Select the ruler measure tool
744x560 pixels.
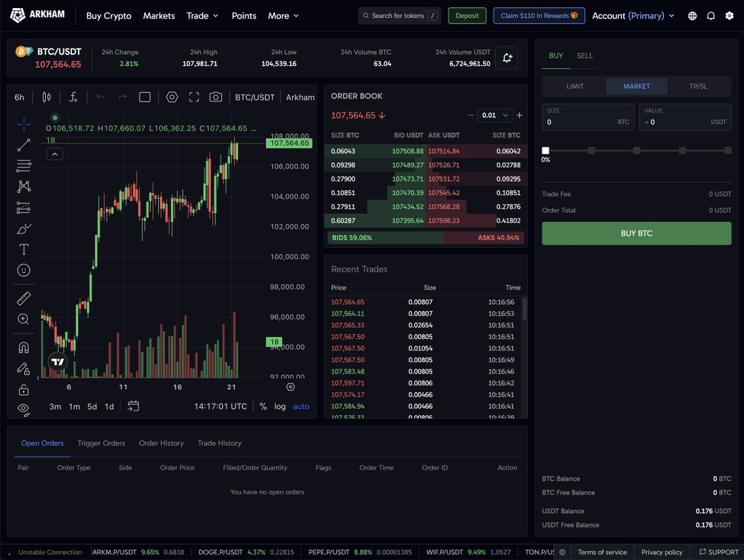(24, 299)
